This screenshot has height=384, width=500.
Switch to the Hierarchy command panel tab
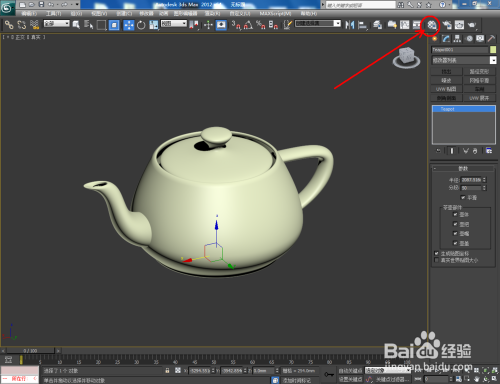(457, 39)
